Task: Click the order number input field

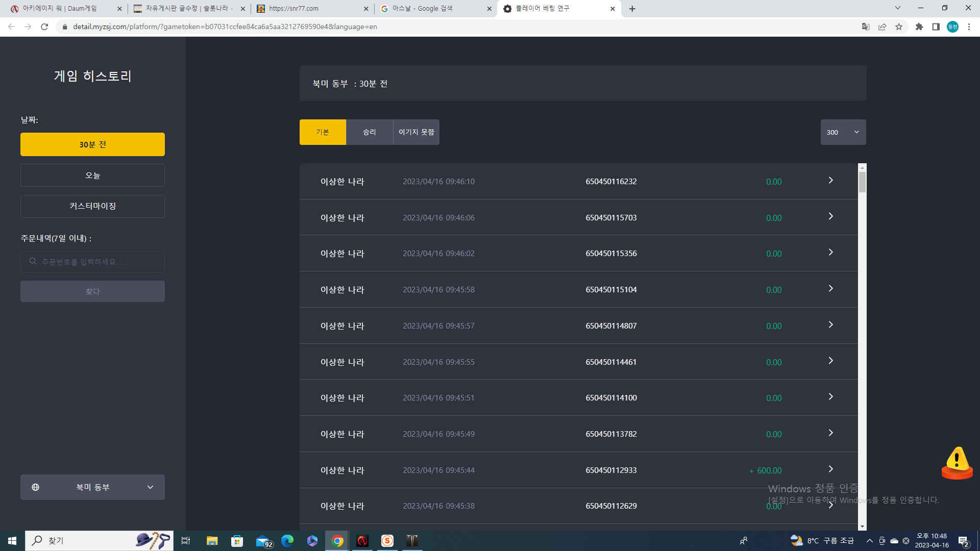Action: point(92,262)
